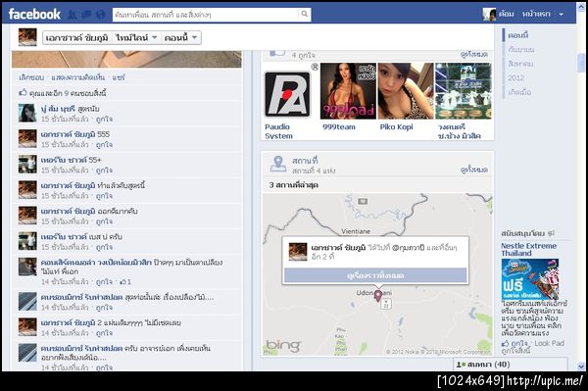Open account menu arrow in top bar
Screen dimensions: 588x391
[x=561, y=15]
